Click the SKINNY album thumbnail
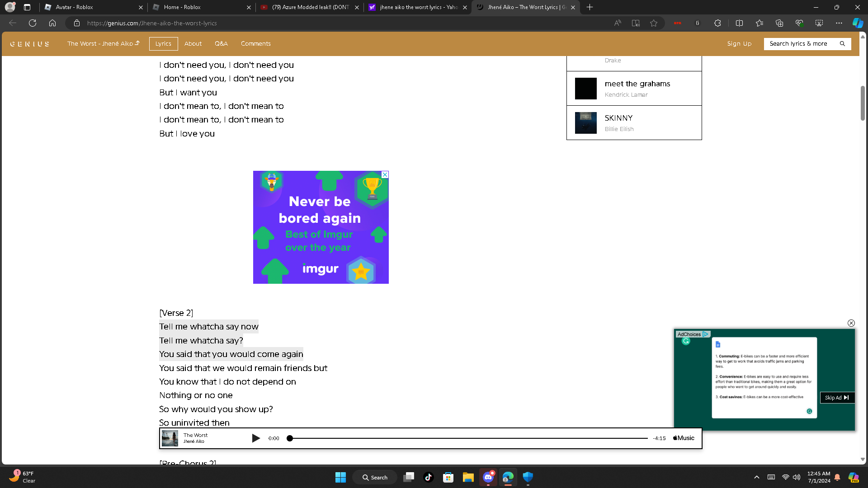This screenshot has width=868, height=488. [x=585, y=123]
